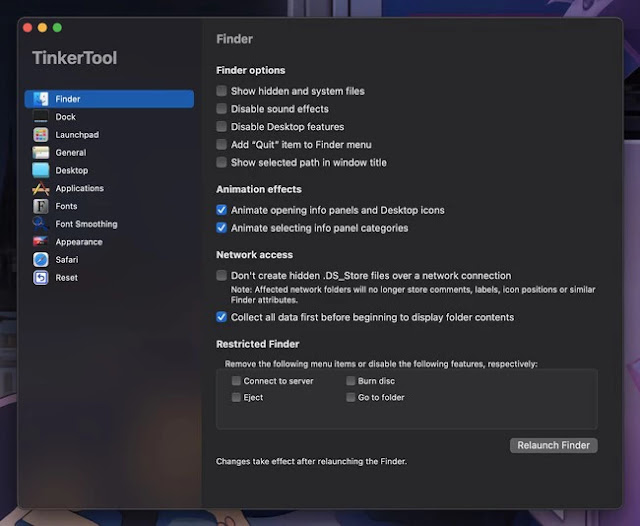The image size is (640, 526).
Task: Switch to the Launchpad pane label
Action: (77, 135)
